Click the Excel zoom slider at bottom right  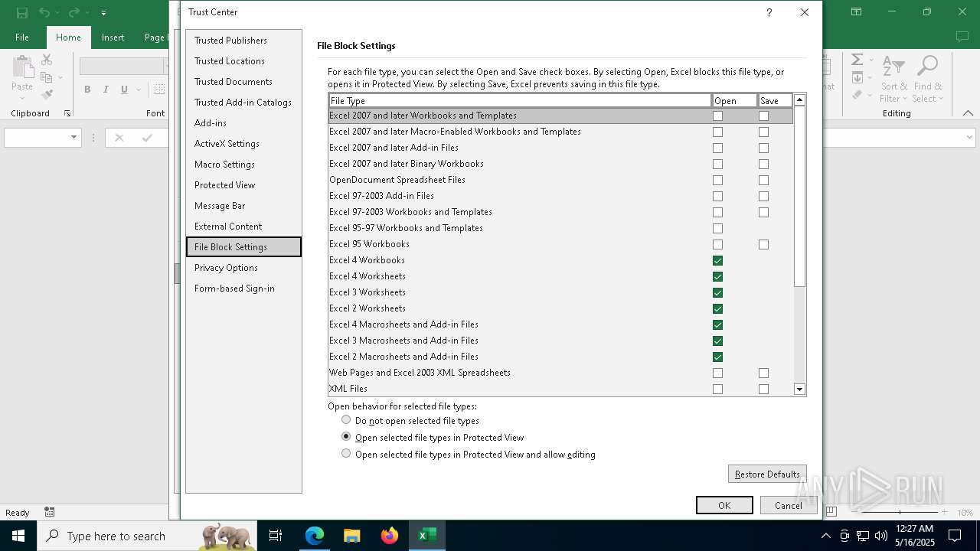[x=900, y=512]
